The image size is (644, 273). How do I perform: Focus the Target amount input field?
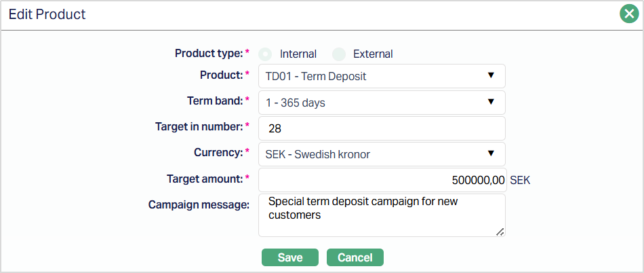click(x=382, y=180)
